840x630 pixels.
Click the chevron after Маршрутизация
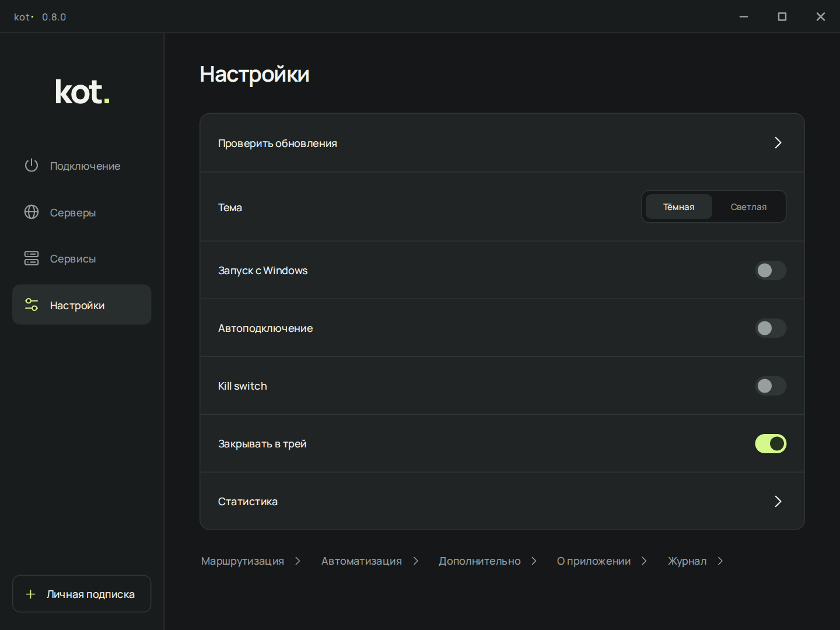297,561
